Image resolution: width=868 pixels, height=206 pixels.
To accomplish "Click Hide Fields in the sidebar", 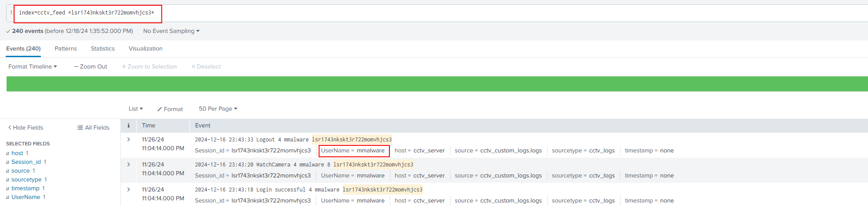I will 25,128.
